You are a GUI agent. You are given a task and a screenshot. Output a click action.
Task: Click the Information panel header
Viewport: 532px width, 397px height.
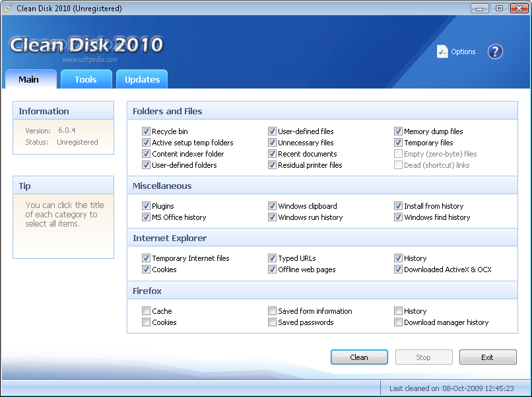point(63,111)
